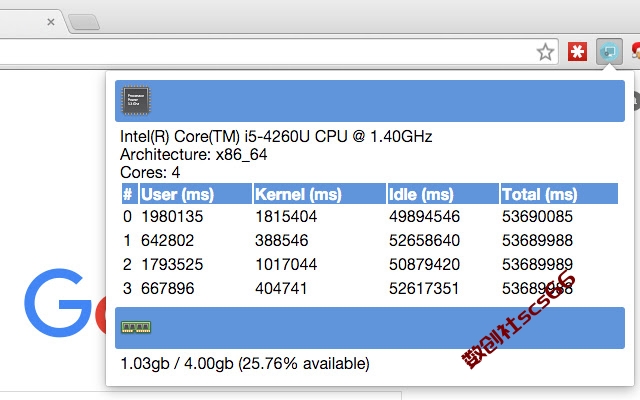640x400 pixels.
Task: Click the Cores: 4 line
Action: 150,173
